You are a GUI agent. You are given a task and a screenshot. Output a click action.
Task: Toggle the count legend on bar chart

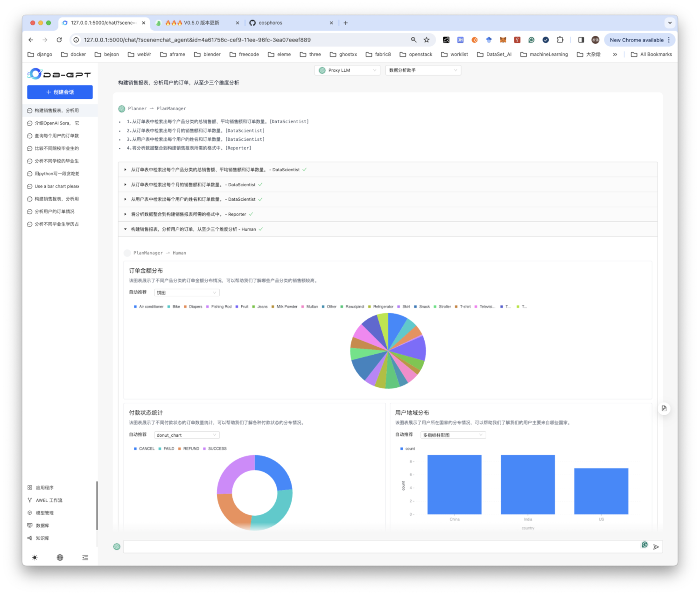pos(407,448)
